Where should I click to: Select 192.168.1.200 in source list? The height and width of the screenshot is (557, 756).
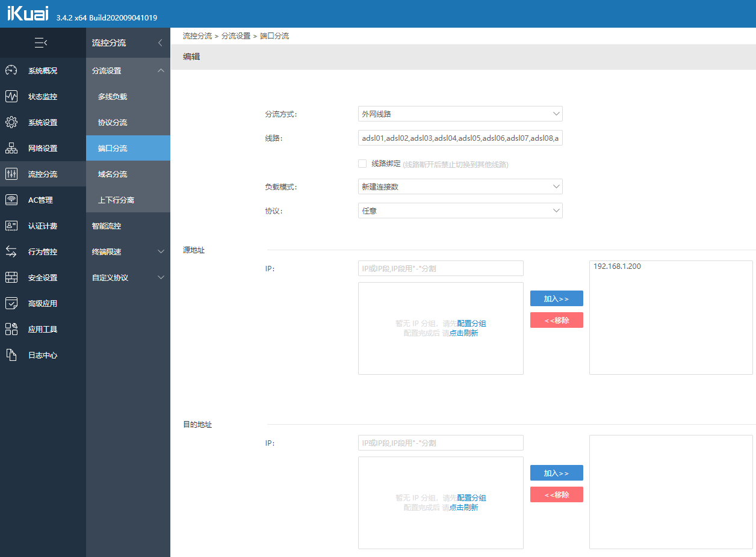tap(617, 266)
